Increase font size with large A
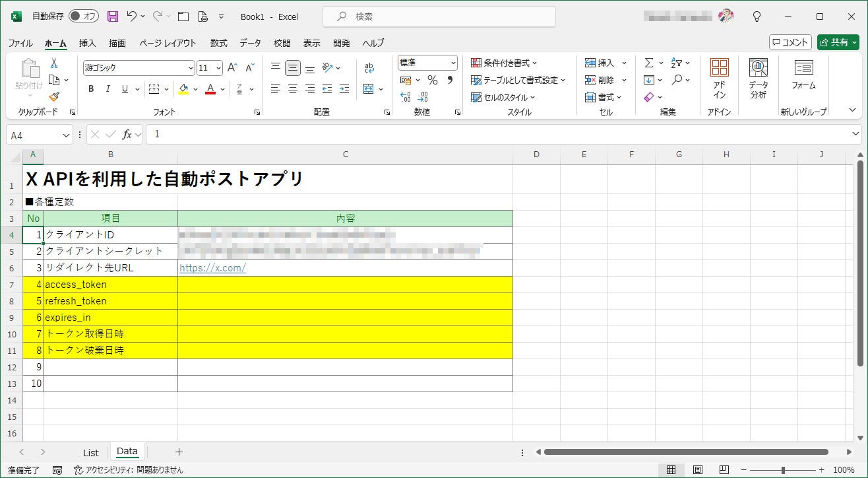 tap(232, 67)
